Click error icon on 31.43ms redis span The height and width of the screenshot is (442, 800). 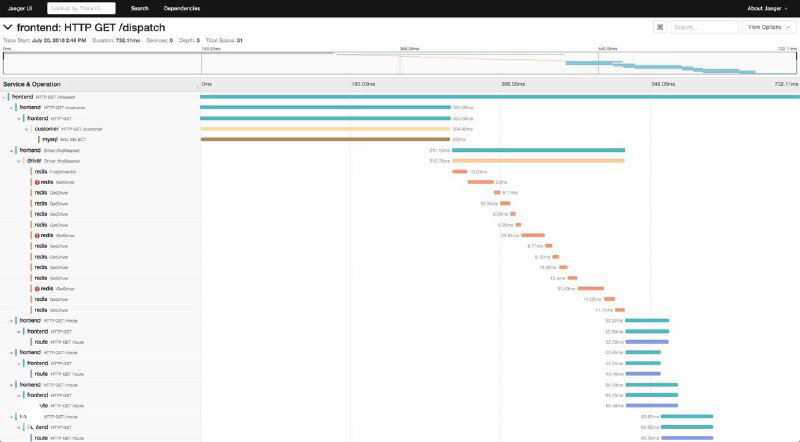[x=37, y=289]
